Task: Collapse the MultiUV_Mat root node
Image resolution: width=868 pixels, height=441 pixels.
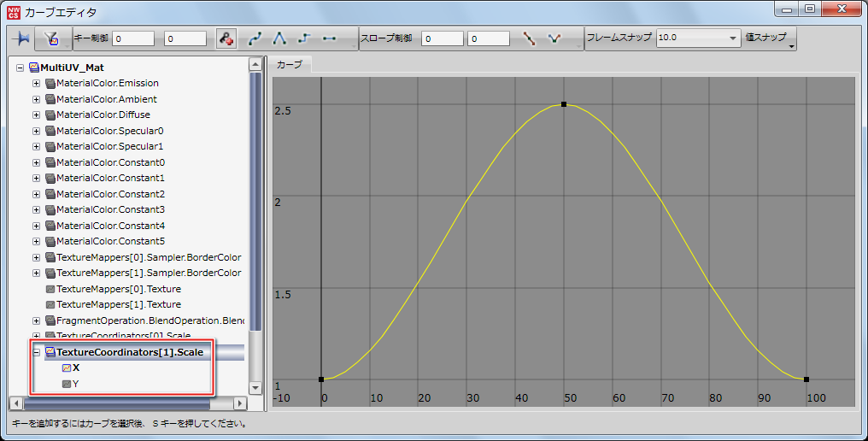Action: [x=21, y=68]
